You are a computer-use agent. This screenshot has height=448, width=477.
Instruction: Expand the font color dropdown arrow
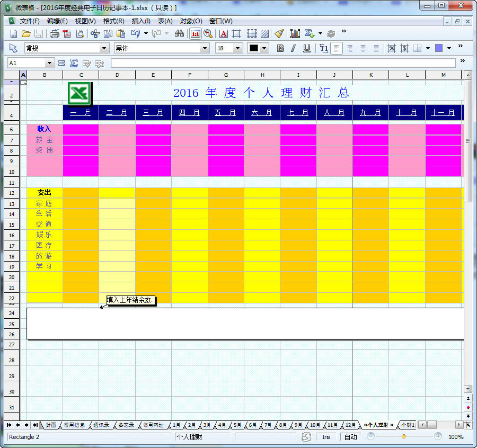pos(264,48)
